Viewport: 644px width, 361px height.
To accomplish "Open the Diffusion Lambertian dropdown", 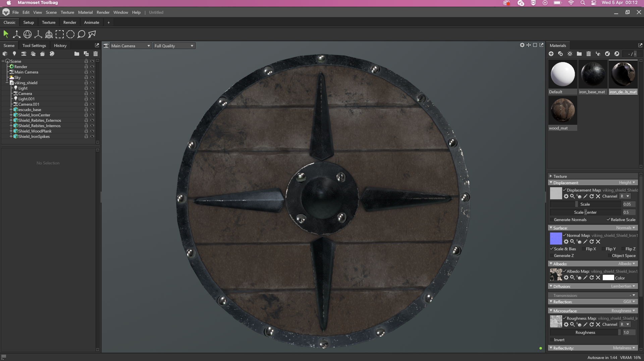I will pos(623,286).
